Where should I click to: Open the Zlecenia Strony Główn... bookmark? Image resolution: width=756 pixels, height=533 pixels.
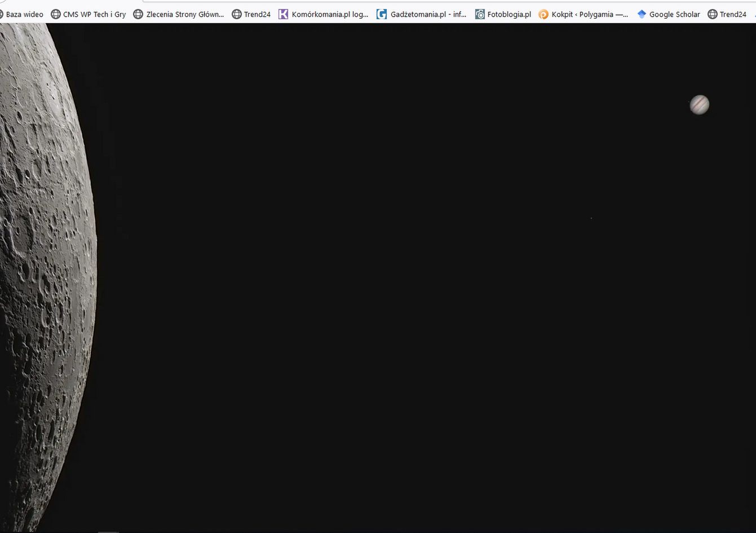pos(179,14)
